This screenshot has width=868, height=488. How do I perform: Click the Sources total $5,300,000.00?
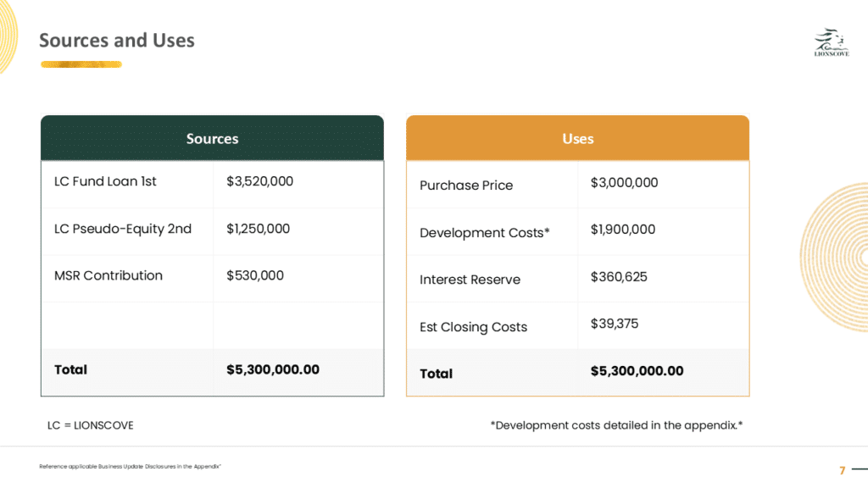(273, 369)
